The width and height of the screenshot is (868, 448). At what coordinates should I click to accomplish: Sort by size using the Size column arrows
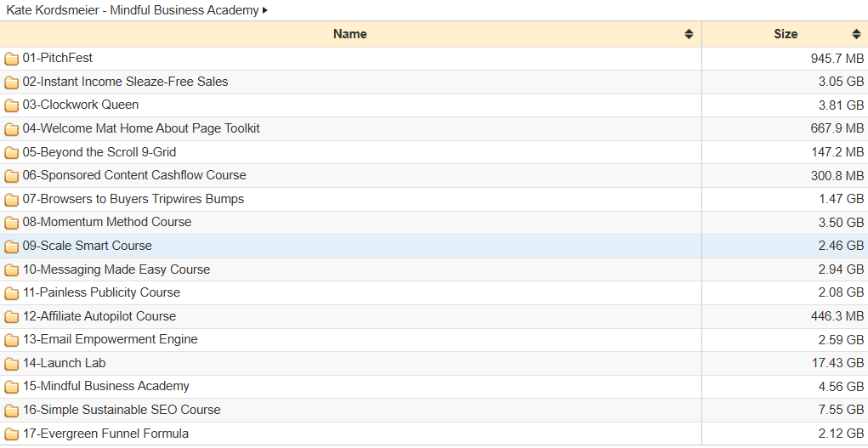[x=856, y=34]
